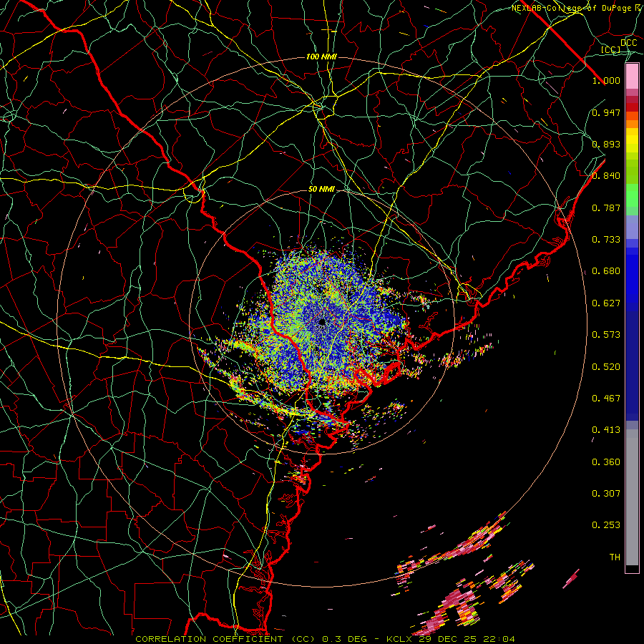Click the DCC label above the color bar
The height and width of the screenshot is (644, 644).
628,43
